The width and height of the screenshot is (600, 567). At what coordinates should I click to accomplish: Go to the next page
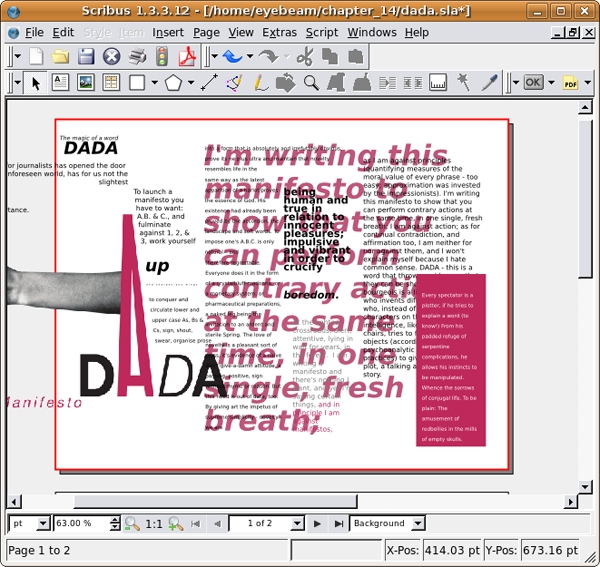pyautogui.click(x=317, y=523)
